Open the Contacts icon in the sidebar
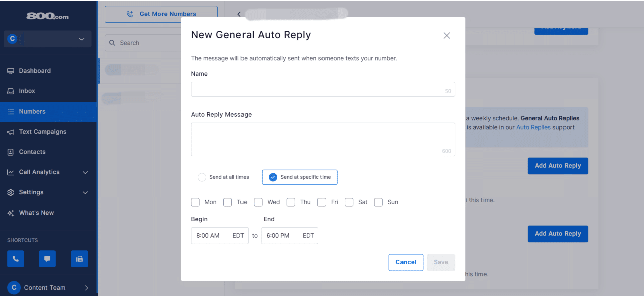The width and height of the screenshot is (644, 296). tap(11, 152)
